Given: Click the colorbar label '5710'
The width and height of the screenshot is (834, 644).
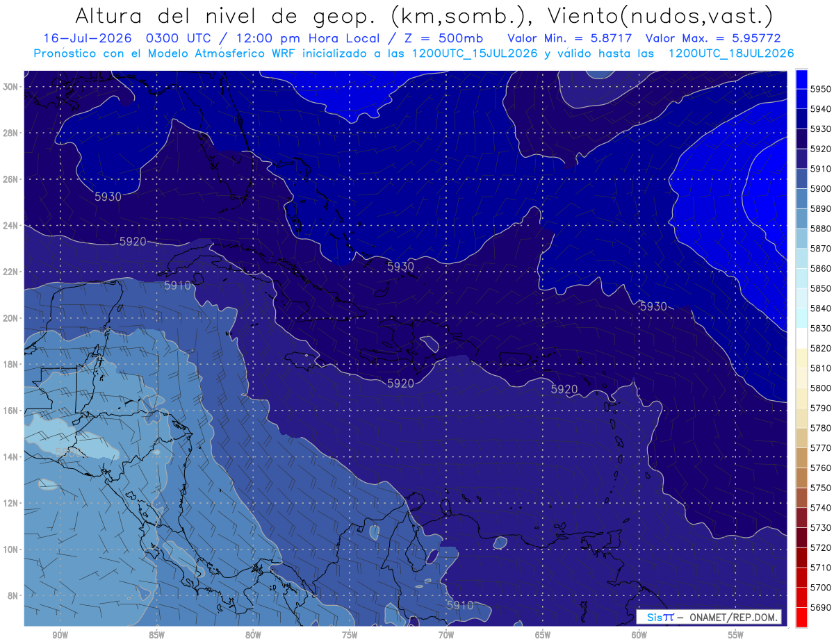Looking at the screenshot, I should click(x=821, y=568).
